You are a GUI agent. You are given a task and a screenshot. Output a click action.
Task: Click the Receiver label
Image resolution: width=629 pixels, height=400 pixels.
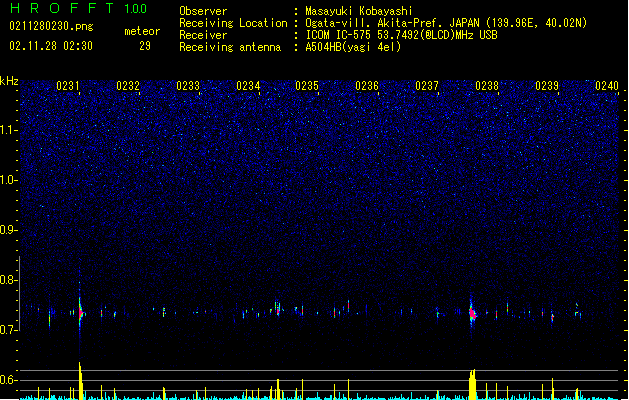click(203, 35)
